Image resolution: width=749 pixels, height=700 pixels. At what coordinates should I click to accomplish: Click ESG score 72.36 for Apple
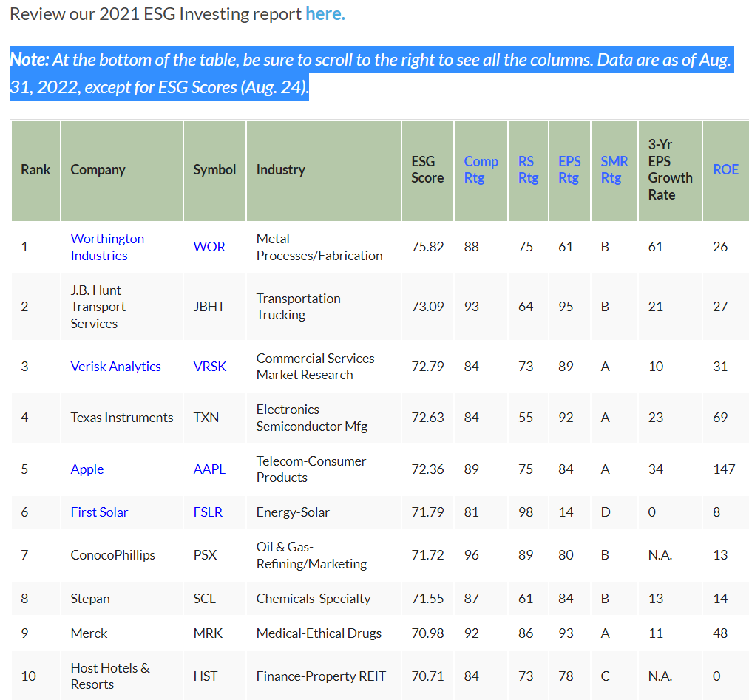(427, 469)
